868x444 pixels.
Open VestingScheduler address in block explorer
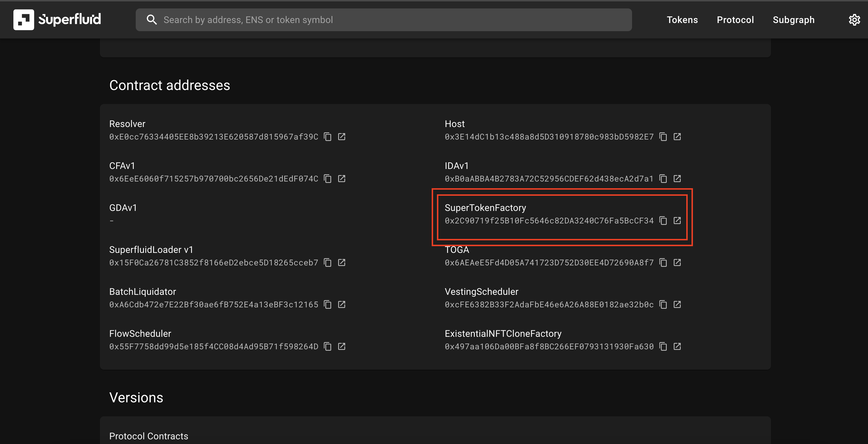[x=677, y=304]
